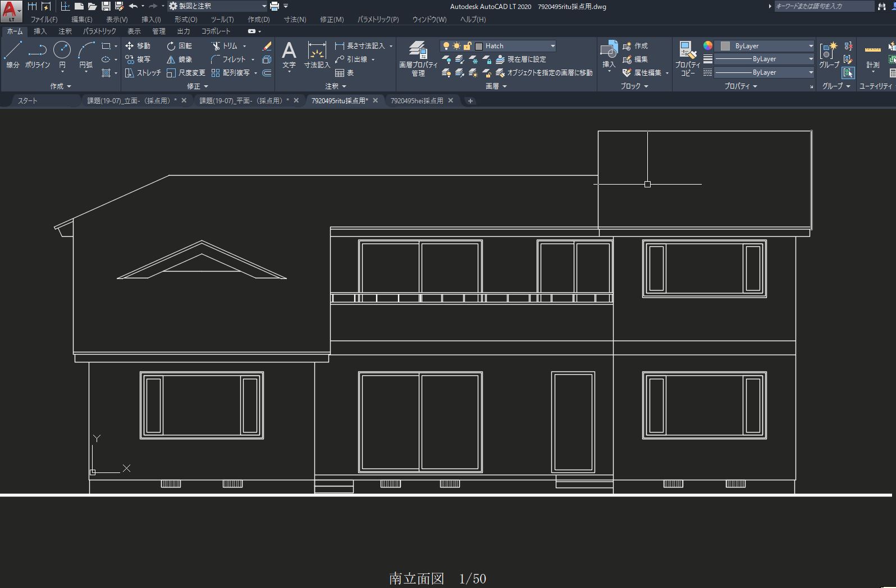Click ブロック 編集 button
Viewport: 896px width, 588px height.
pyautogui.click(x=635, y=59)
